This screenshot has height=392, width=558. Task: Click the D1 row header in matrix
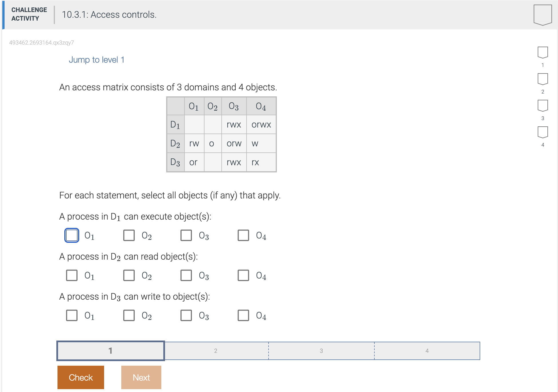point(176,124)
